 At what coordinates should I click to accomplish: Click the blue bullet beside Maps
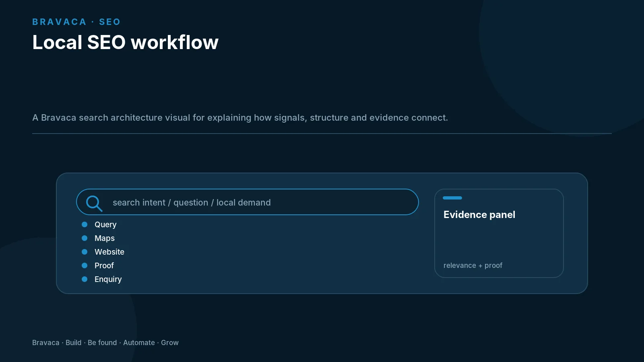[85, 238]
